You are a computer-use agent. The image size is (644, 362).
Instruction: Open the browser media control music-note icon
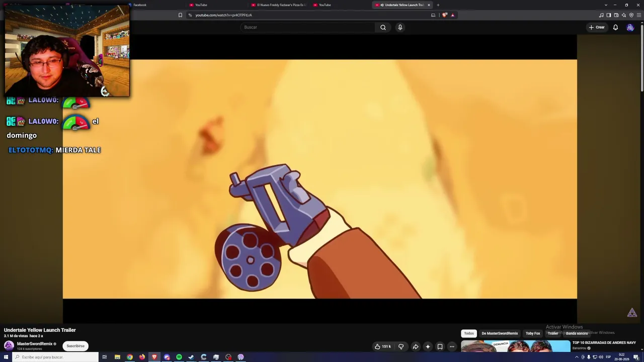(601, 15)
